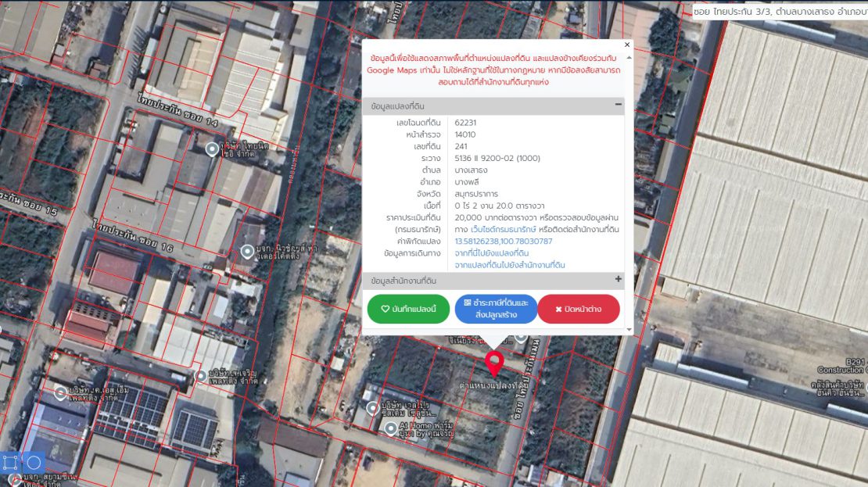
Task: Click the บริษัท เจแปน place marker
Action: pyautogui.click(x=373, y=408)
